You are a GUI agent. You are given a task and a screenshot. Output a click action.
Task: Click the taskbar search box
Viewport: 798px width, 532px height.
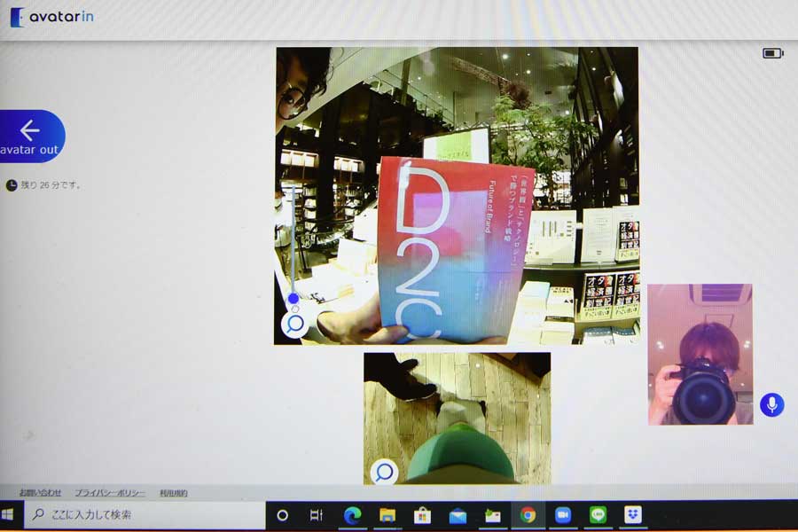pyautogui.click(x=145, y=514)
